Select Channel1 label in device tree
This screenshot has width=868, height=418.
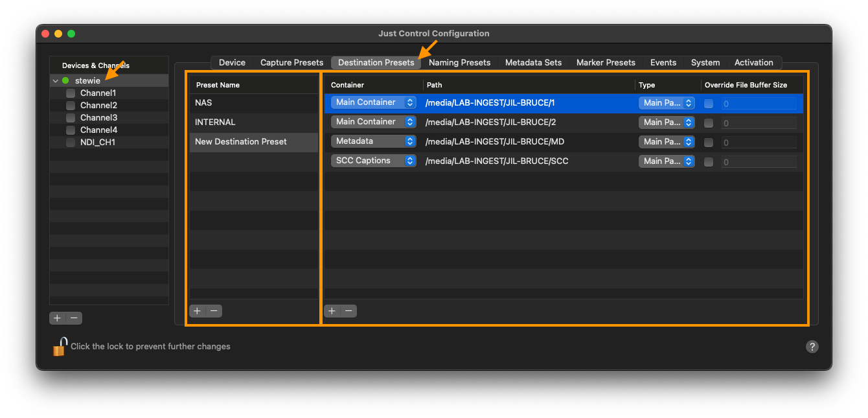click(x=98, y=93)
